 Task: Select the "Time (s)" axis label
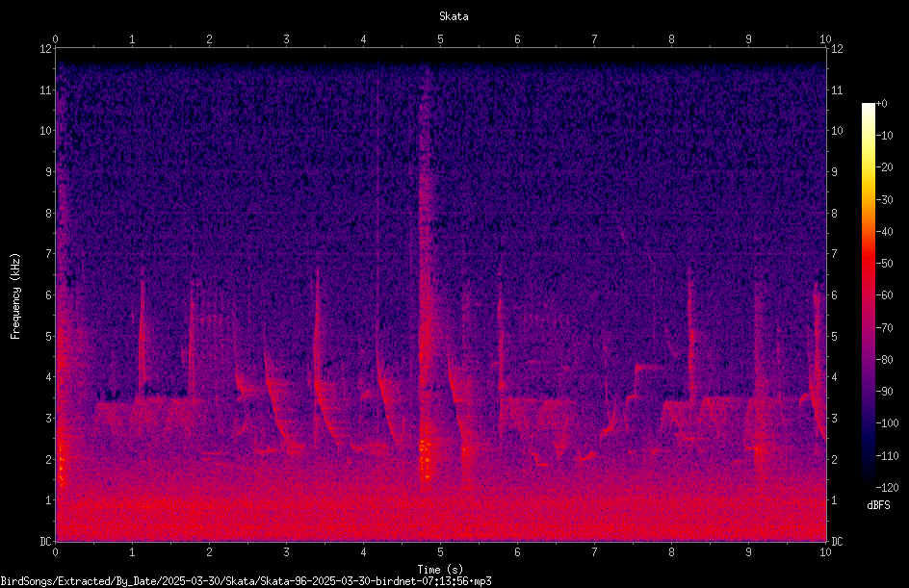(x=440, y=570)
